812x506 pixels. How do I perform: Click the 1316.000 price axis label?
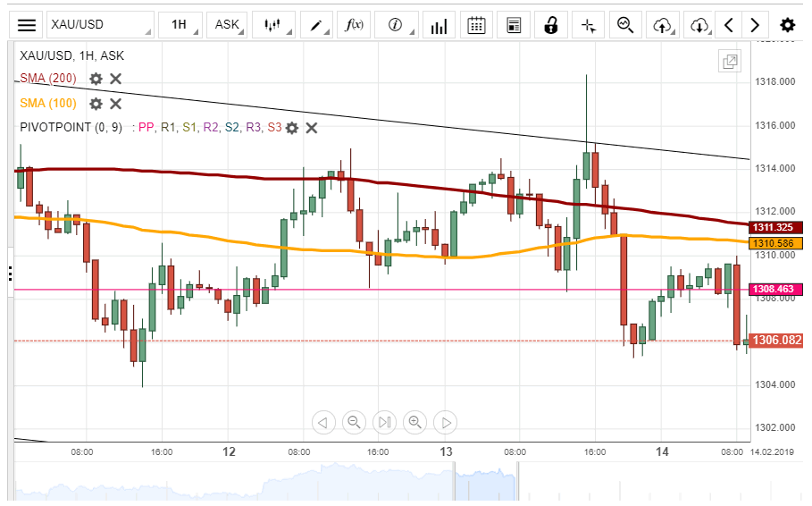click(774, 125)
